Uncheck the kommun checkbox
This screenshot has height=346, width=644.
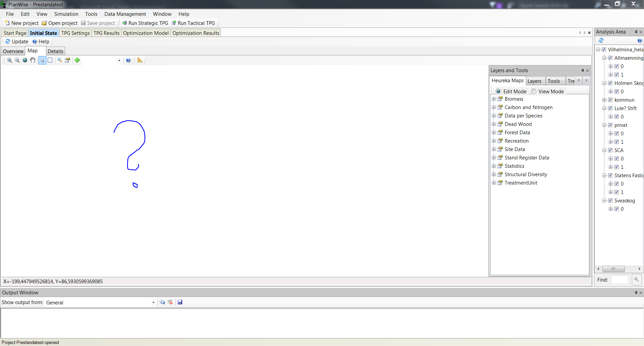tap(610, 100)
